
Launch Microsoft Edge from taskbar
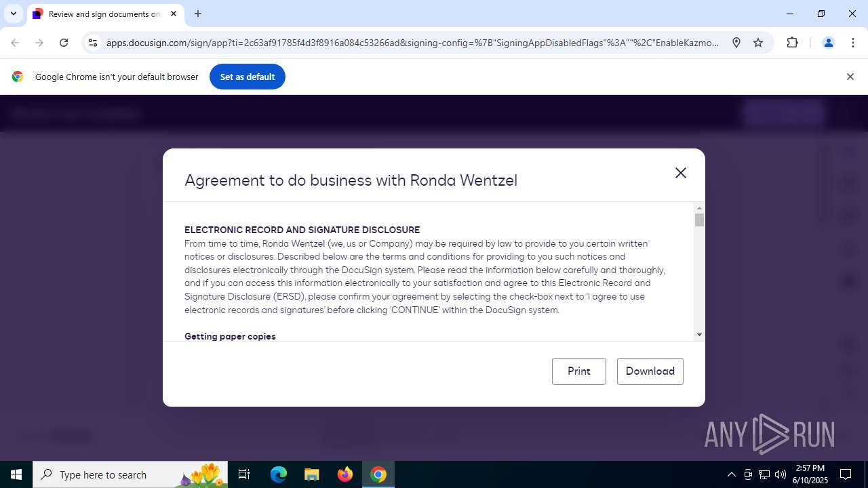click(x=279, y=474)
